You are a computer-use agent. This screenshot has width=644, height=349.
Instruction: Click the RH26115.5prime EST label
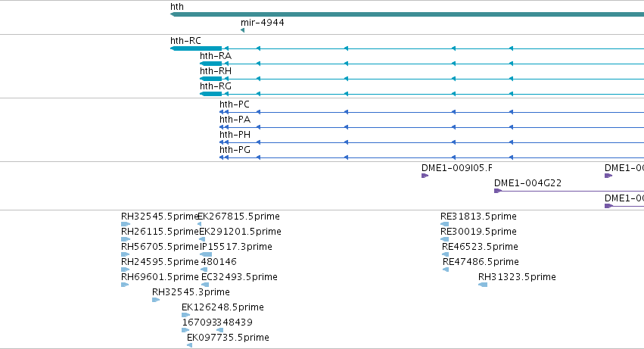pos(160,232)
